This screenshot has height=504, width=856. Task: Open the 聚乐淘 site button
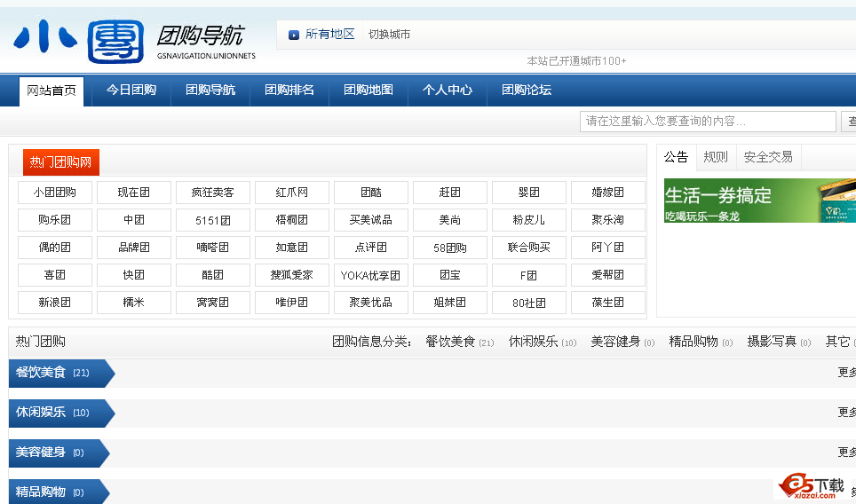tap(608, 220)
